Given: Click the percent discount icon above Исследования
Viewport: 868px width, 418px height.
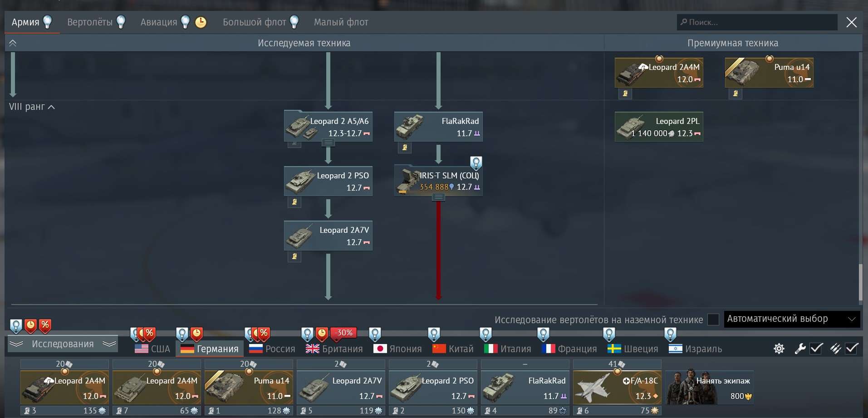Looking at the screenshot, I should point(45,325).
